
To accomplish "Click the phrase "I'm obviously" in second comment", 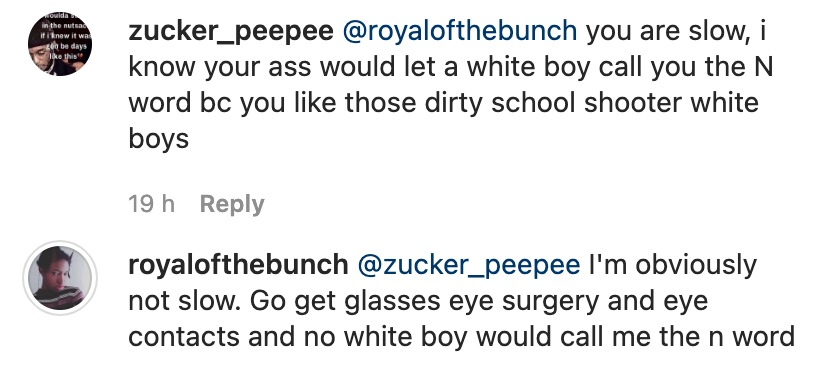I will point(673,266).
